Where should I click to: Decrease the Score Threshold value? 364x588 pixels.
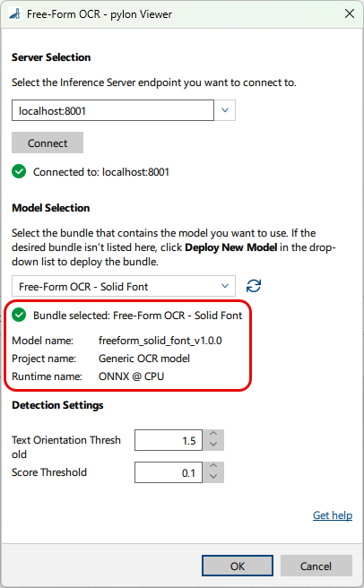[213, 478]
